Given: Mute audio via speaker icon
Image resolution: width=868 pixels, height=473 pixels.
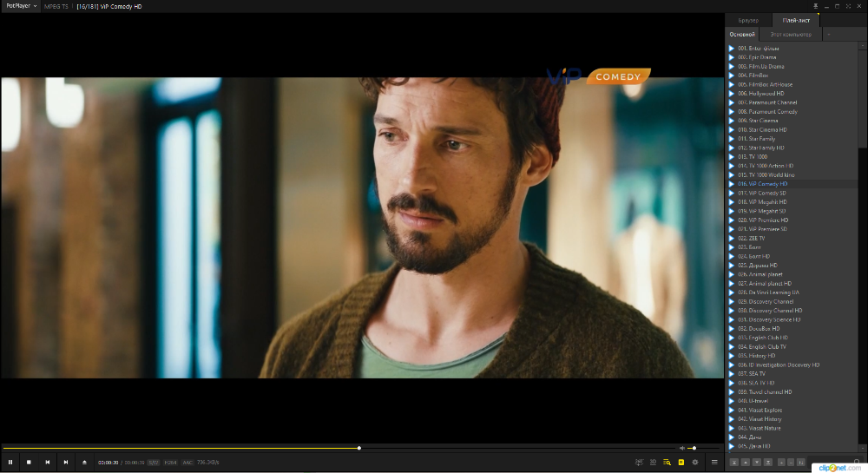Looking at the screenshot, I should [682, 448].
